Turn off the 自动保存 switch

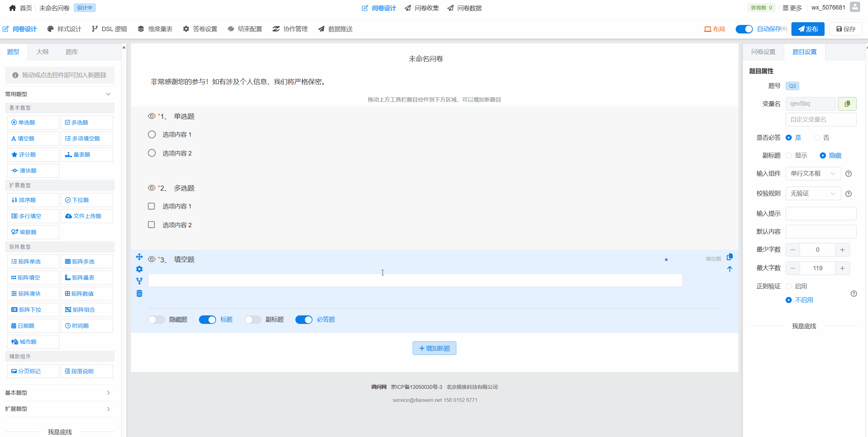(x=744, y=29)
